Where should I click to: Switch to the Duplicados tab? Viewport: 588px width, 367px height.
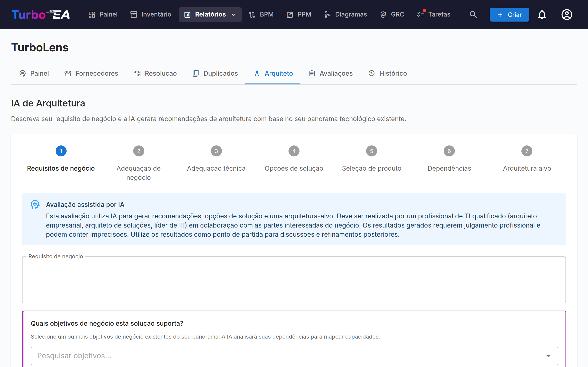click(215, 73)
